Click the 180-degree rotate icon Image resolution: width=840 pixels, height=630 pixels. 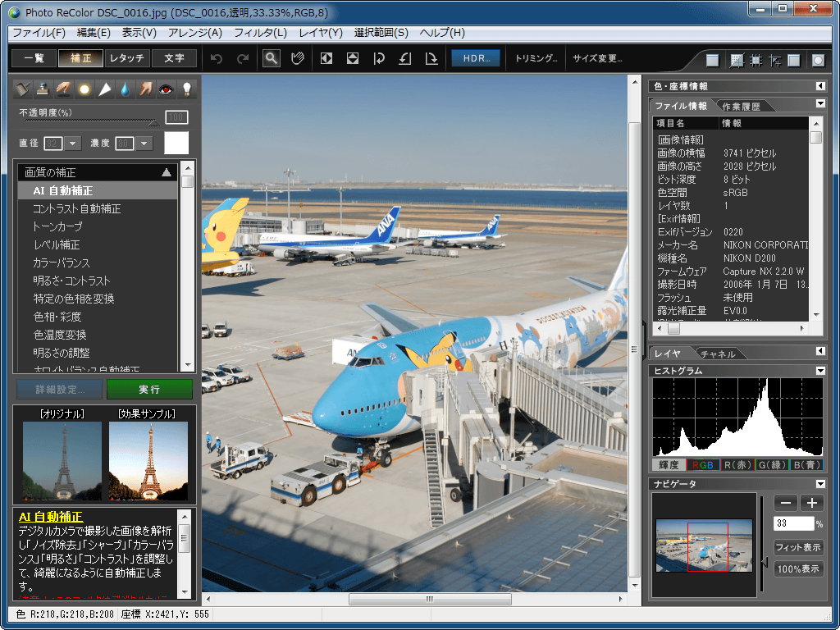point(379,58)
